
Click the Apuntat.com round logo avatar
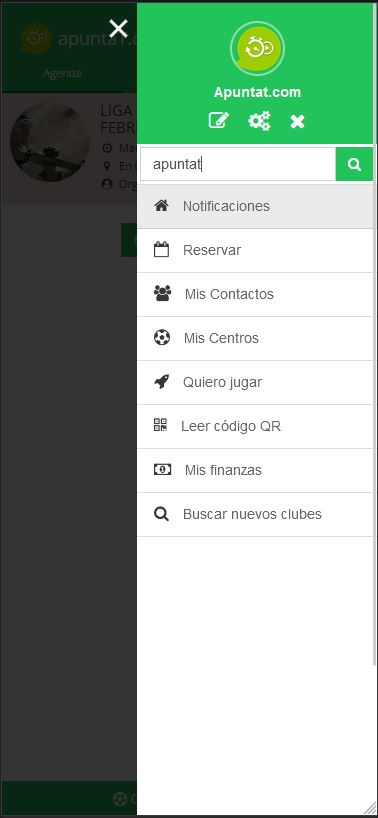pos(258,49)
